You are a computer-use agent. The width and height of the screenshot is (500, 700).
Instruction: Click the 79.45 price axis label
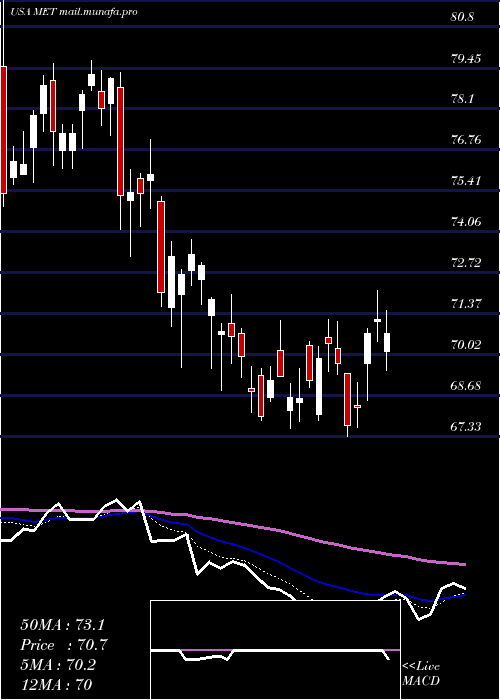point(466,58)
